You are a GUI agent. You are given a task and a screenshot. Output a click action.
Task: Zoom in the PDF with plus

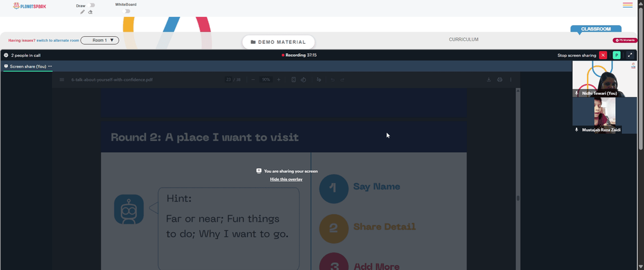click(278, 80)
